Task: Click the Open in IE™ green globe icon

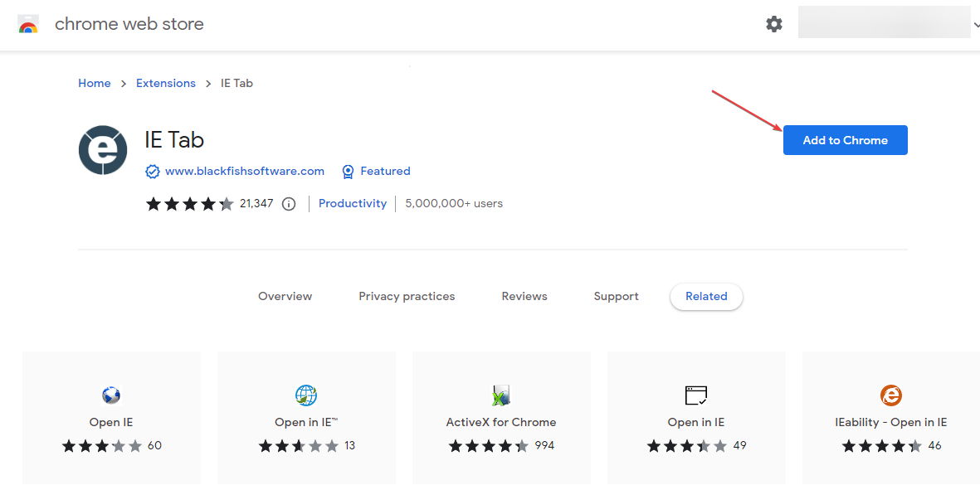Action: tap(305, 395)
